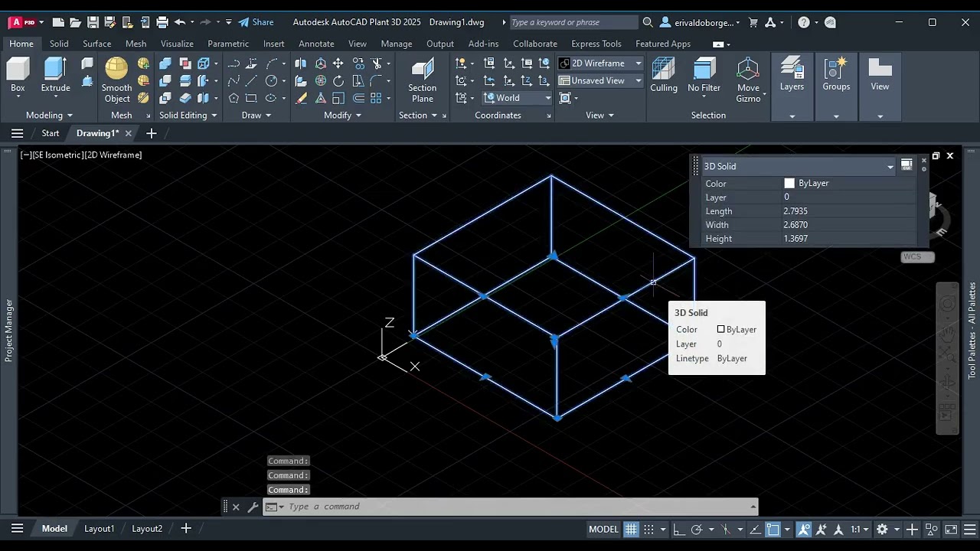The width and height of the screenshot is (980, 551).
Task: Click the workspace switching gear icon
Action: (x=882, y=529)
